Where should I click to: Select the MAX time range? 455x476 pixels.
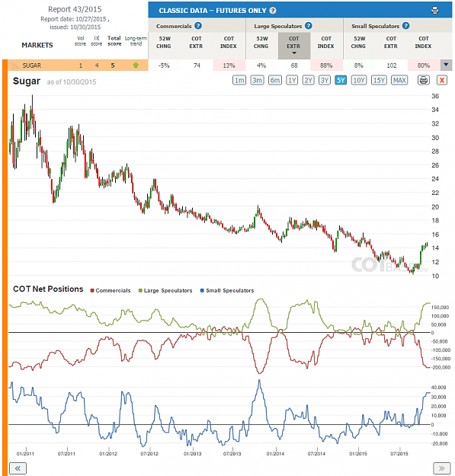pyautogui.click(x=399, y=80)
